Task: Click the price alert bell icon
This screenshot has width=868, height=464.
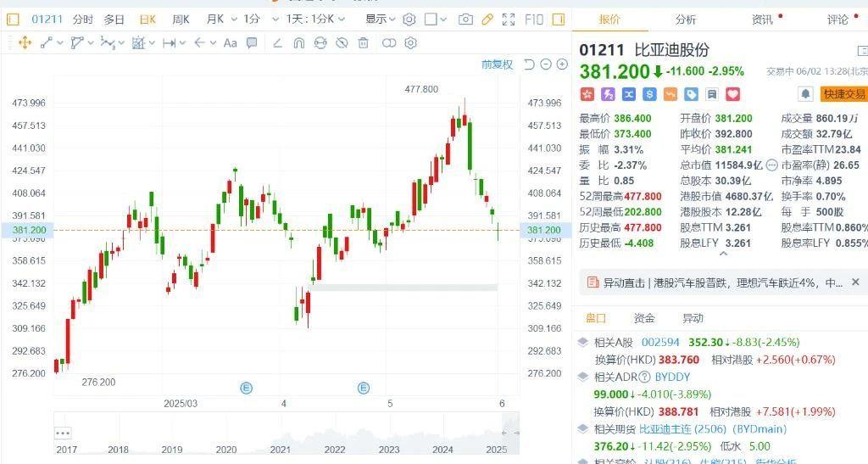Action: [x=804, y=93]
